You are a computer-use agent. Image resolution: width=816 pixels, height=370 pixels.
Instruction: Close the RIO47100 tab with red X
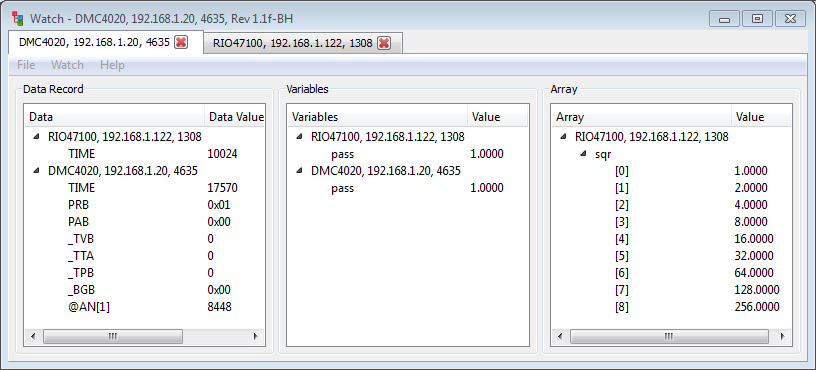click(384, 43)
